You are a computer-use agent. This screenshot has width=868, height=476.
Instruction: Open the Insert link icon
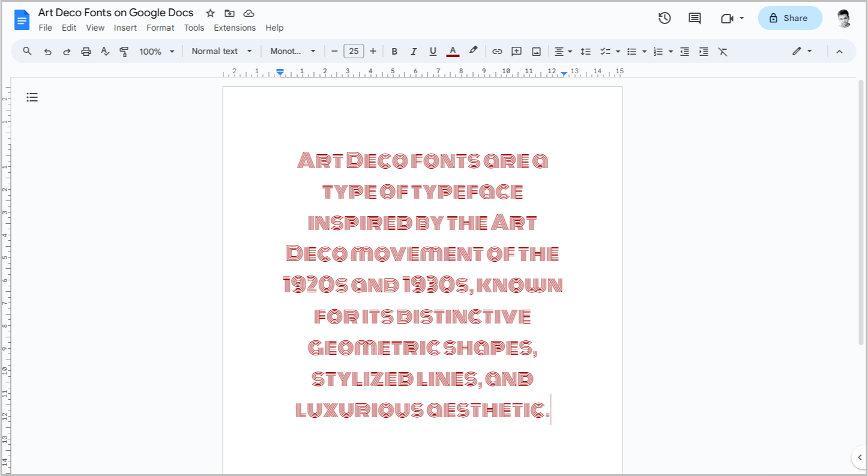(x=497, y=51)
